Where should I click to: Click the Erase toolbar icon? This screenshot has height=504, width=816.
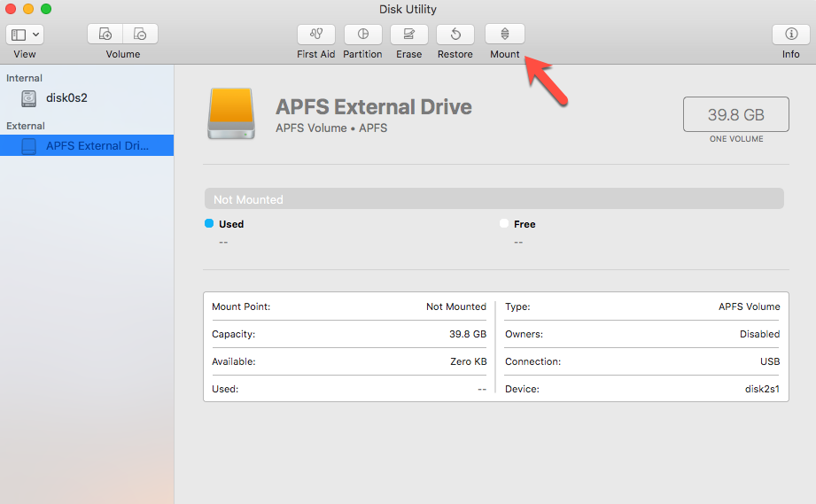point(409,35)
